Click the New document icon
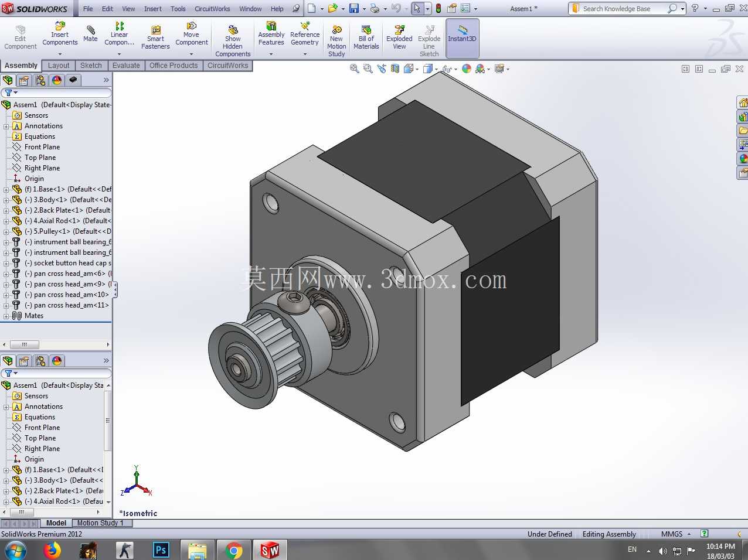This screenshot has height=560, width=748. click(x=312, y=8)
